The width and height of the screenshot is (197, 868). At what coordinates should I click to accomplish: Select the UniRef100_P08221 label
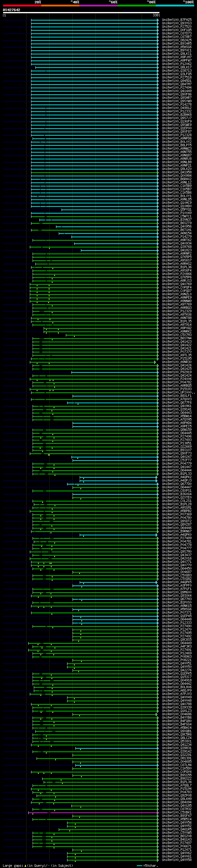pyautogui.click(x=177, y=660)
